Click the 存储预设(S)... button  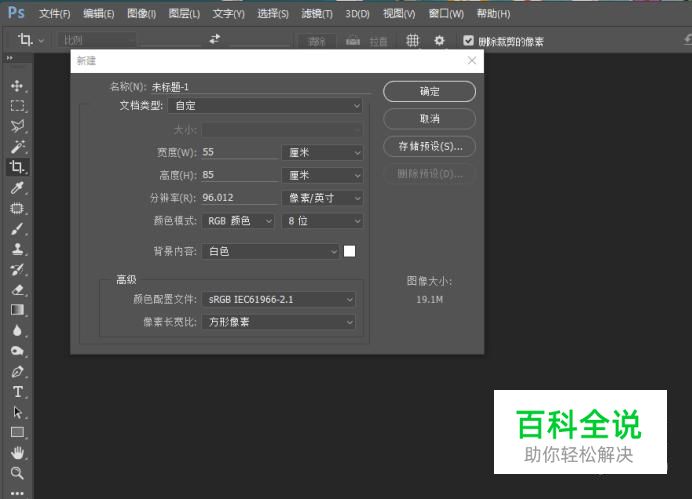point(429,146)
